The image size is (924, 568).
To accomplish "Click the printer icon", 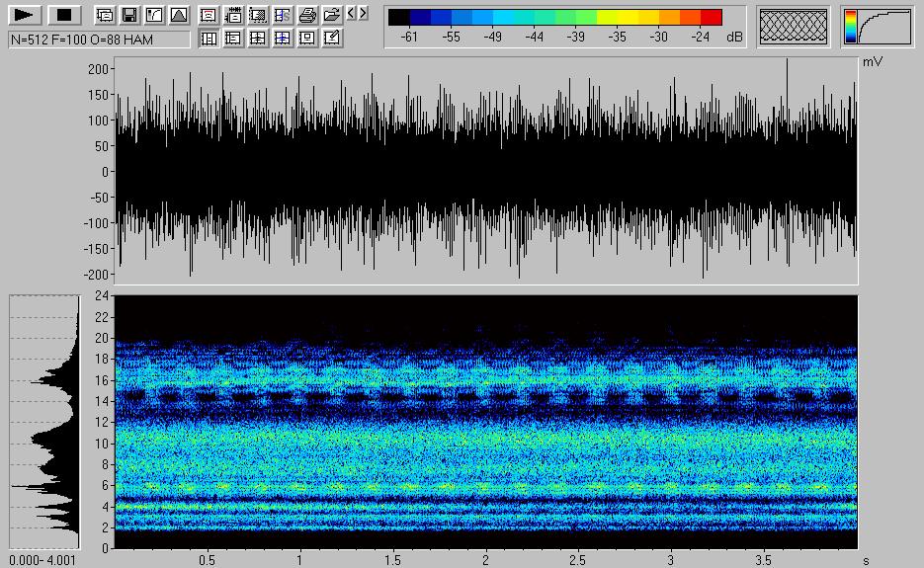I will click(307, 15).
